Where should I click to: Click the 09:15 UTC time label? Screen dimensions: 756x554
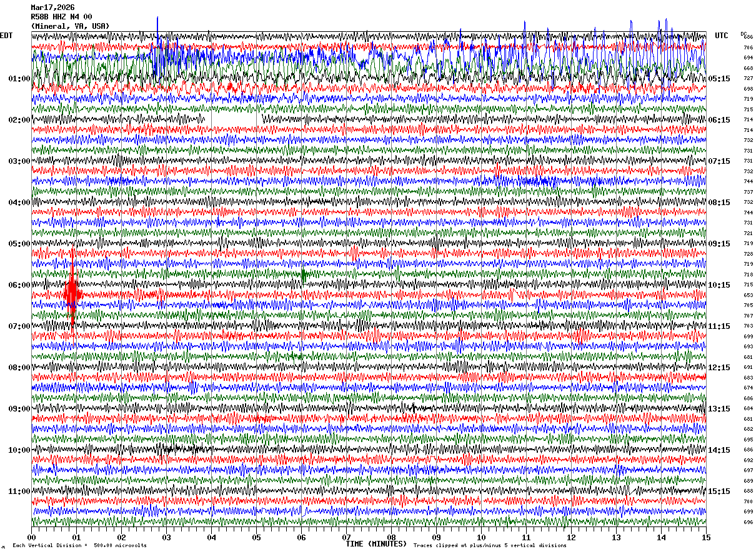click(x=719, y=244)
